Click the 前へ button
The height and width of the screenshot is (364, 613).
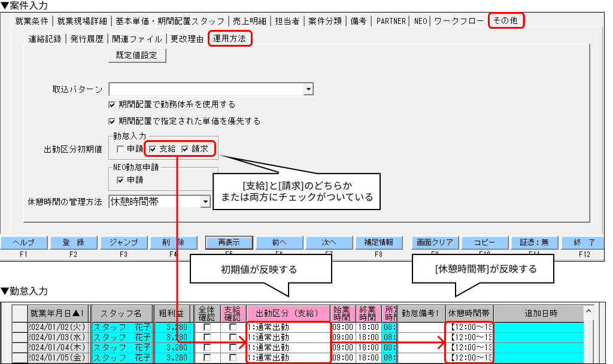coord(279,242)
